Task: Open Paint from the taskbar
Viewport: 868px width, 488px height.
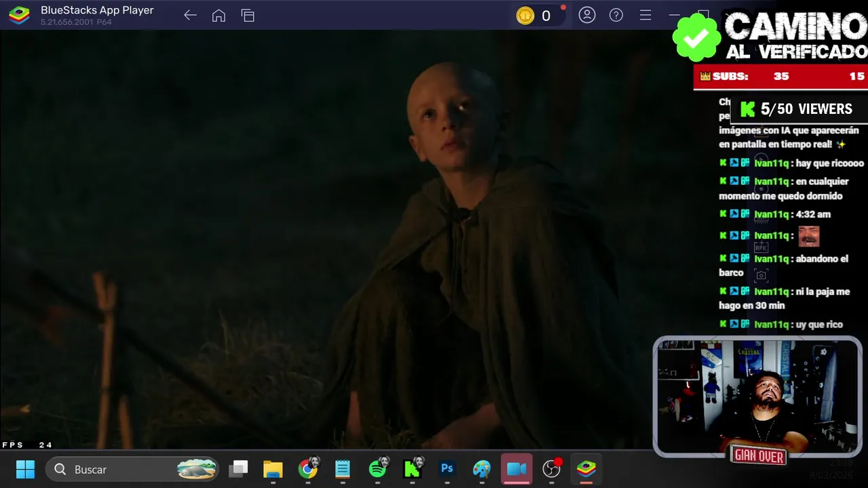Action: click(481, 469)
